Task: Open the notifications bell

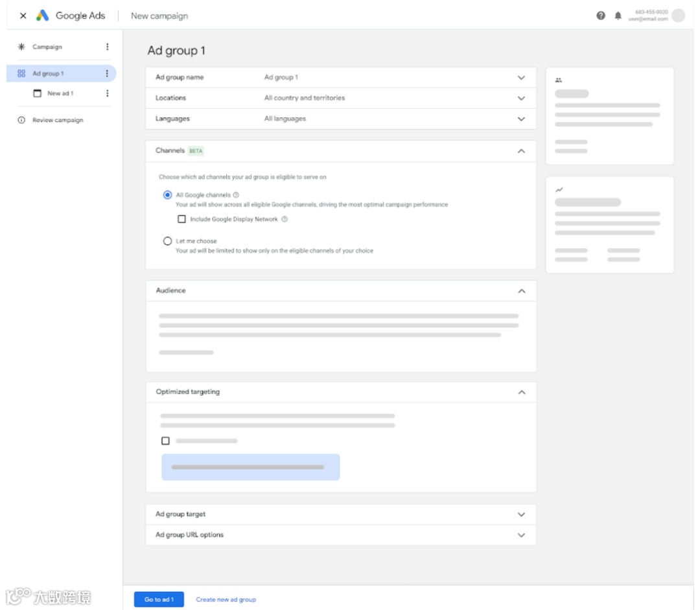Action: point(618,16)
